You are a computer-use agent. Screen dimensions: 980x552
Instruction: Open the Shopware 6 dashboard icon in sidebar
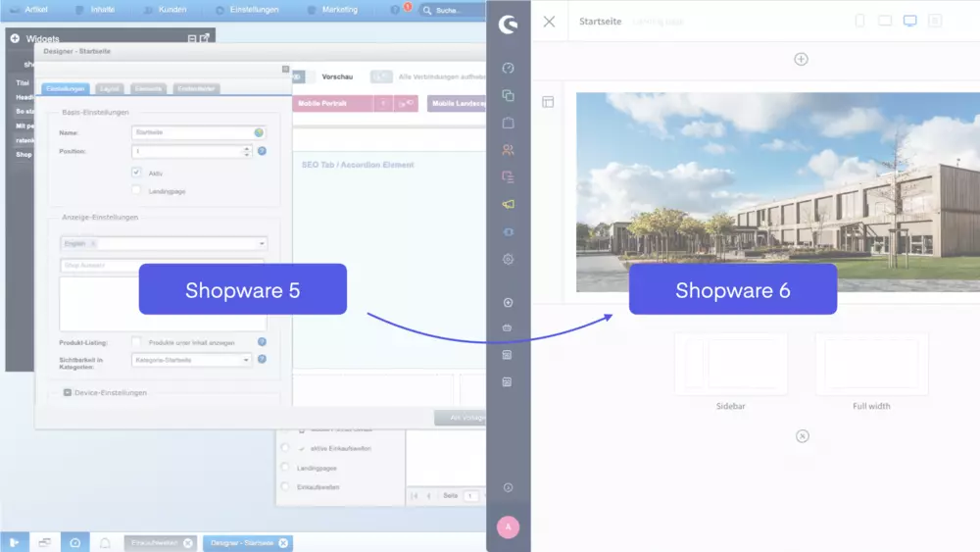(508, 68)
